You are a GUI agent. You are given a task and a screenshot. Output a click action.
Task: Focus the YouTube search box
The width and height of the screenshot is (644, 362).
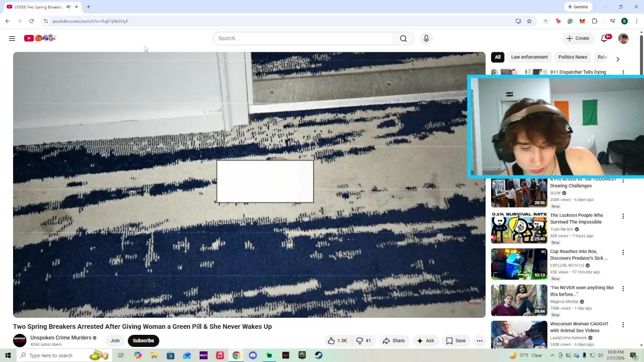[303, 38]
